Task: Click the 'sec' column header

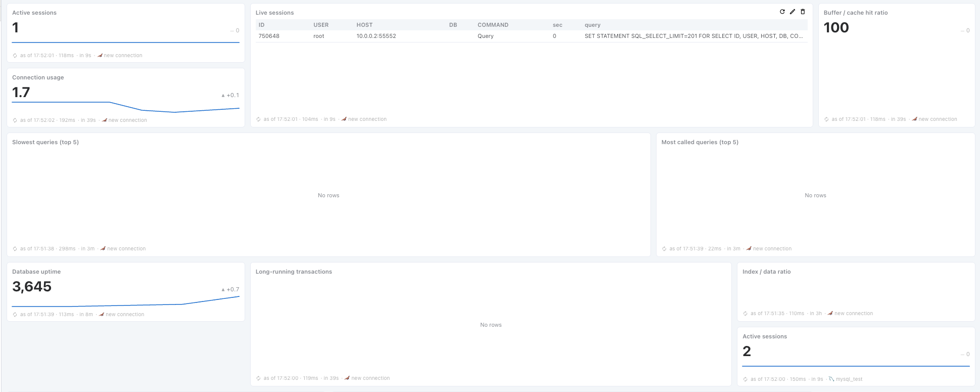Action: pyautogui.click(x=557, y=25)
